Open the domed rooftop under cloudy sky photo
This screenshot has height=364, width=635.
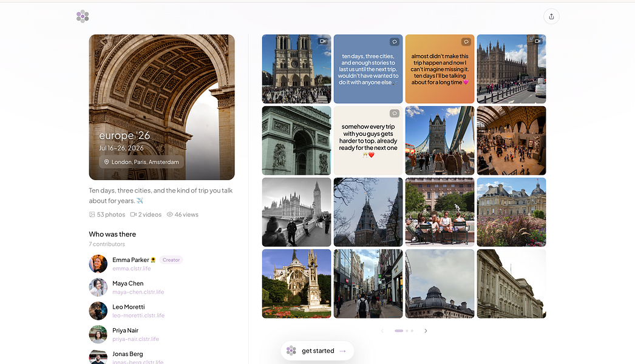pyautogui.click(x=440, y=284)
